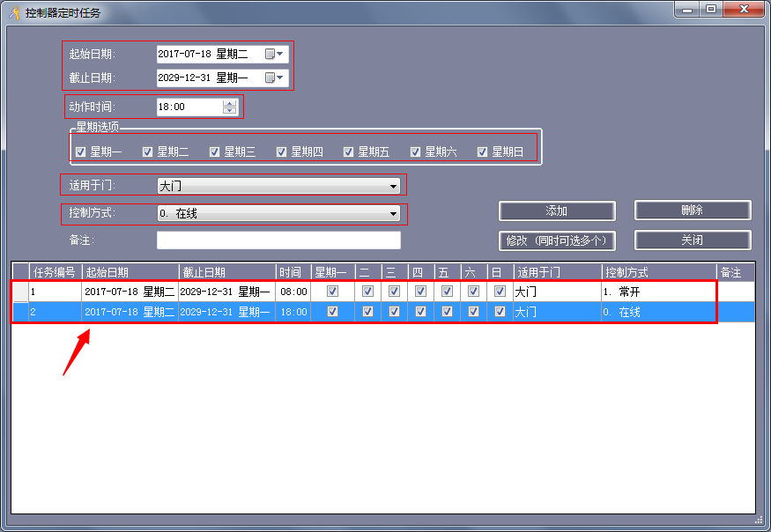
Task: Decrease action time with down spinner arrow
Action: click(230, 110)
